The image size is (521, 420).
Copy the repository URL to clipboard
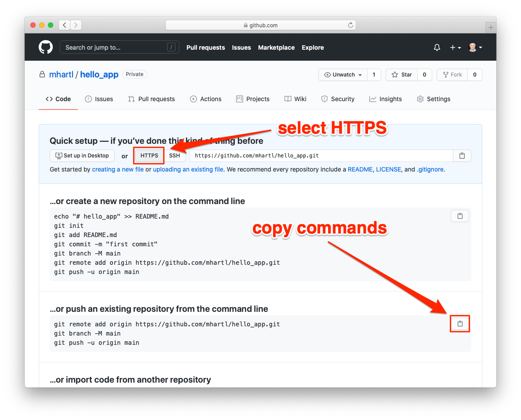462,156
